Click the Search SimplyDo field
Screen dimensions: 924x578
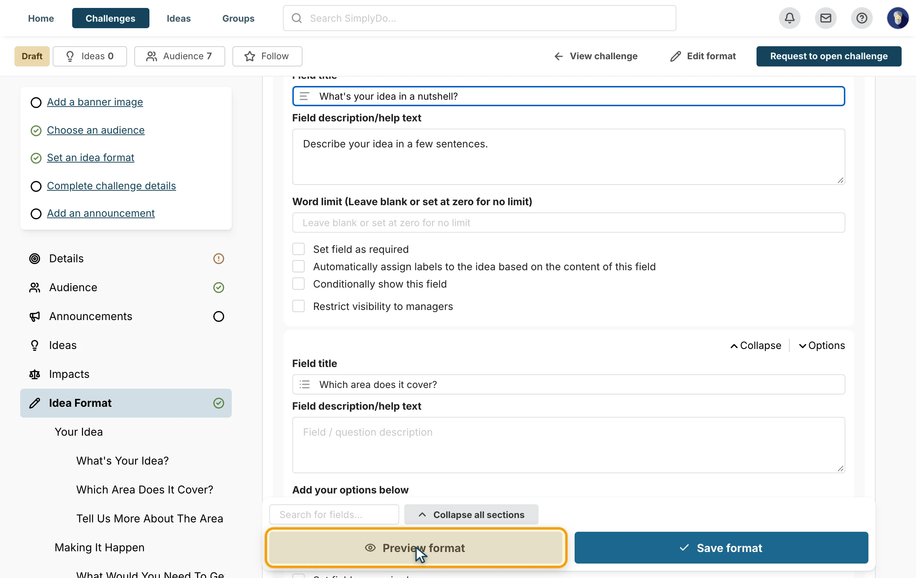coord(479,18)
